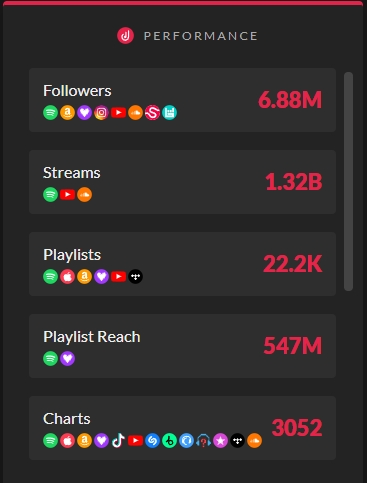Click the Shazam icon under Charts

152,441
